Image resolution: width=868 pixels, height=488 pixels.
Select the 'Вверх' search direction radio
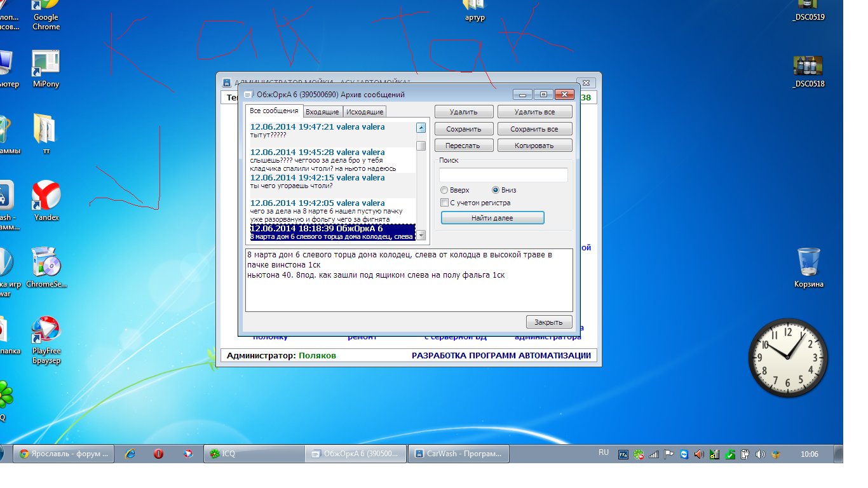click(455, 190)
